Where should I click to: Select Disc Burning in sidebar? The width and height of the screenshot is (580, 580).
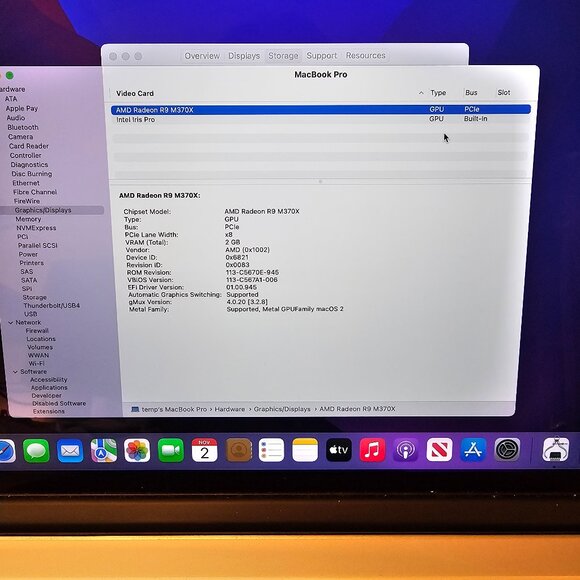pos(31,174)
